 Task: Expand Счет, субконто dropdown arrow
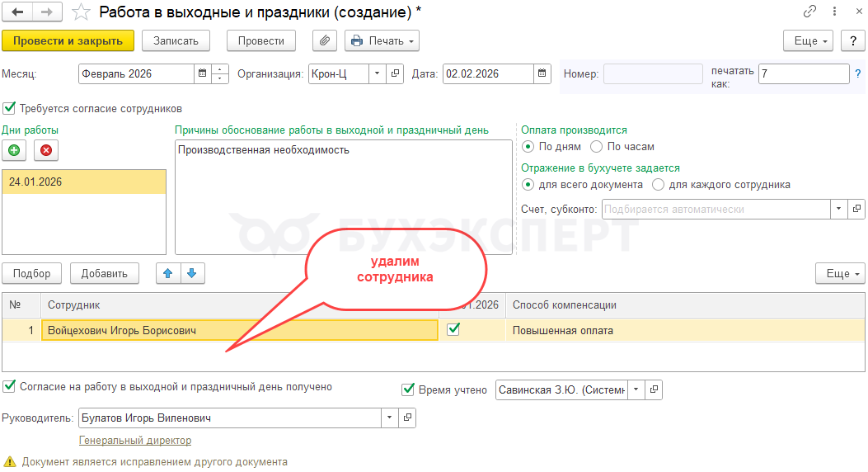(838, 209)
